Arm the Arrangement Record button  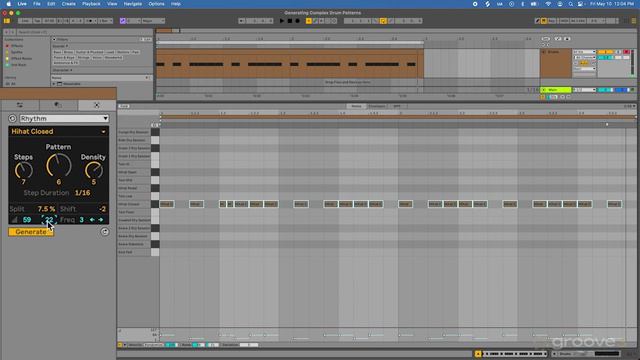point(298,21)
